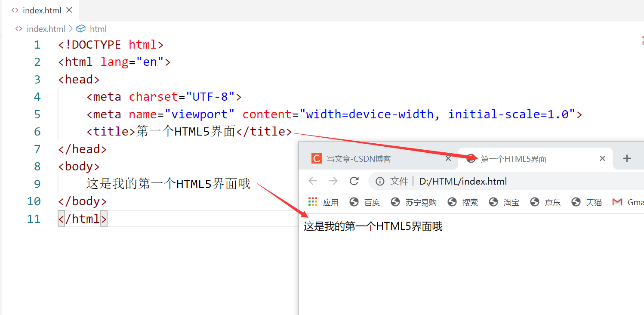
Task: Switch to the 写文章-CSDN博客 browser tab
Action: (379, 159)
